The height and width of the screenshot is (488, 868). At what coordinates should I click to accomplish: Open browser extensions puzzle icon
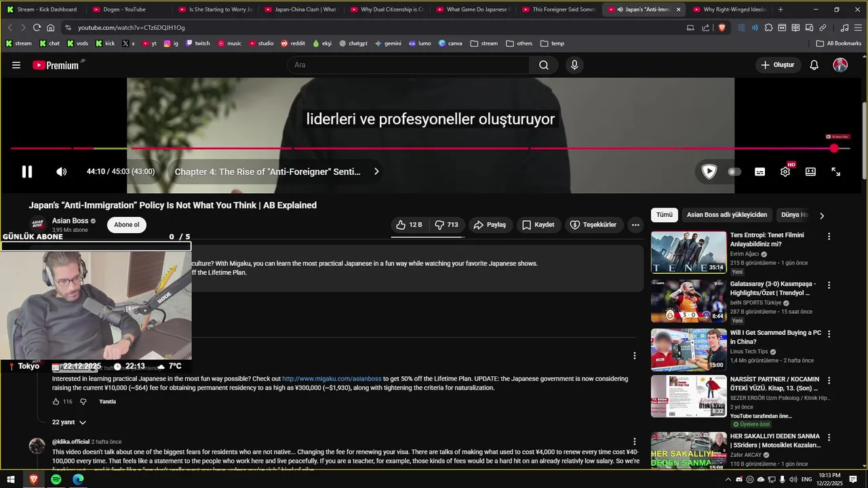(x=768, y=28)
